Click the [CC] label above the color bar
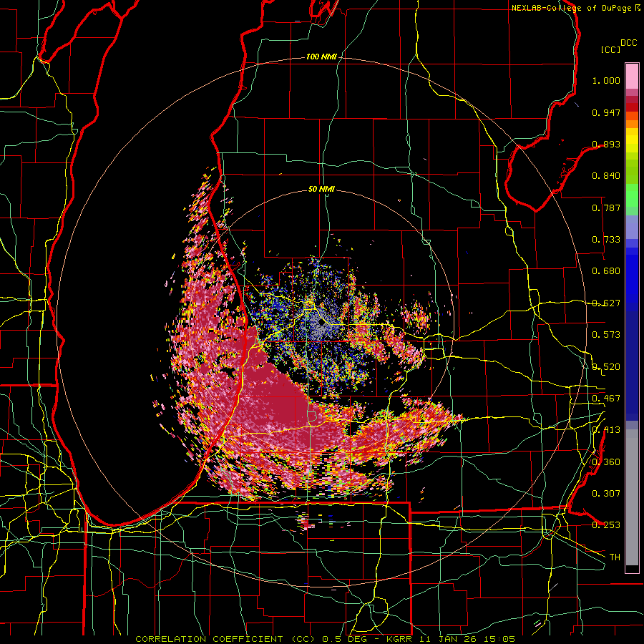Screen dimensions: 644x644 610,49
